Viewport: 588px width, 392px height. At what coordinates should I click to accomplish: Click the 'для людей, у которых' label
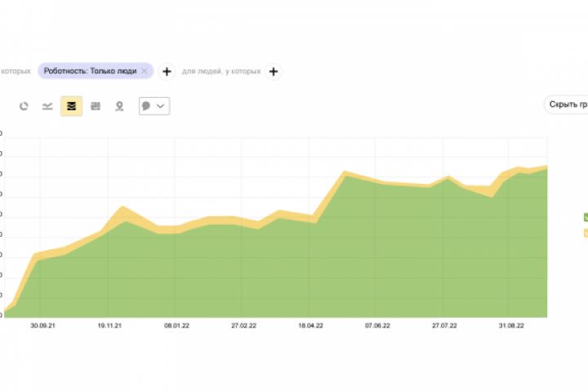tap(221, 71)
